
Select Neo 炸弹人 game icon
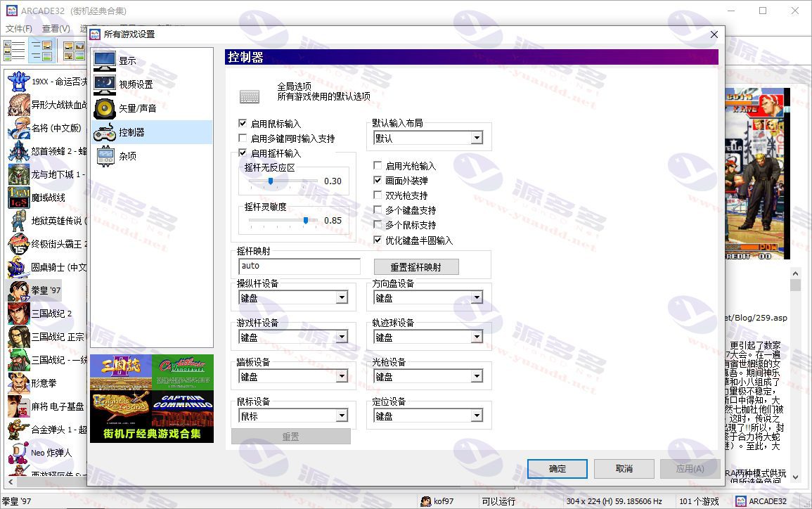click(19, 453)
